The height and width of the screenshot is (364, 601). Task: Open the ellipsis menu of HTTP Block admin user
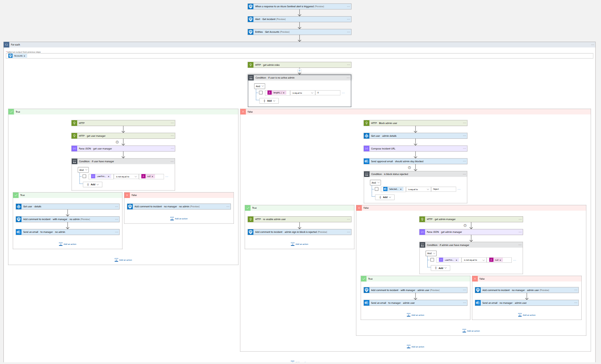[465, 123]
